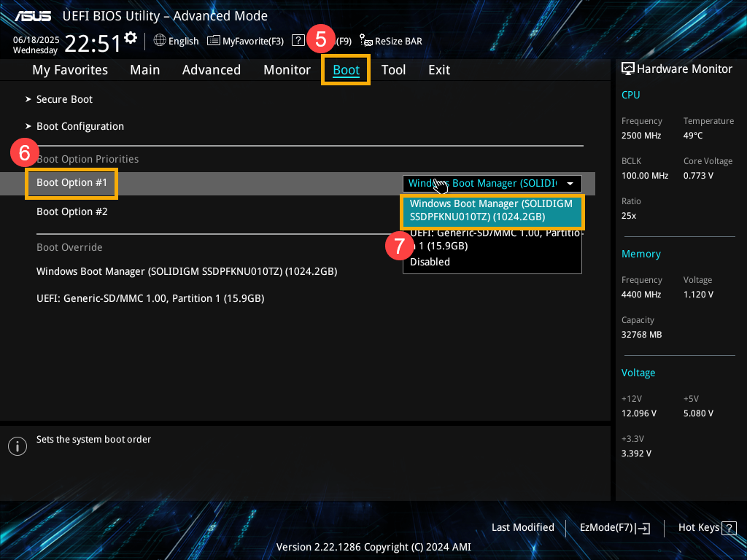The image size is (747, 560).
Task: Click the Ratio 25x value
Action: click(629, 216)
